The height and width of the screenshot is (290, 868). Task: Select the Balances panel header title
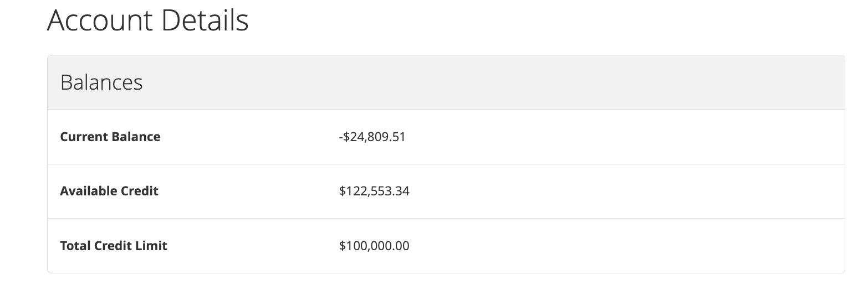[x=101, y=82]
